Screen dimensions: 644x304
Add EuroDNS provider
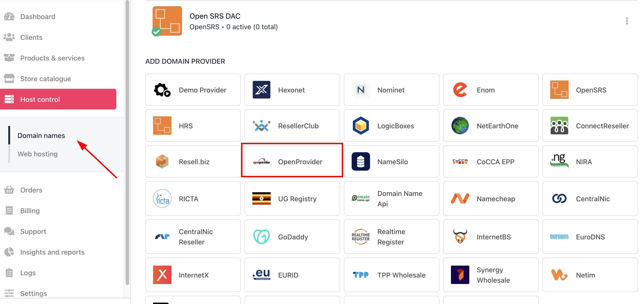coord(590,237)
